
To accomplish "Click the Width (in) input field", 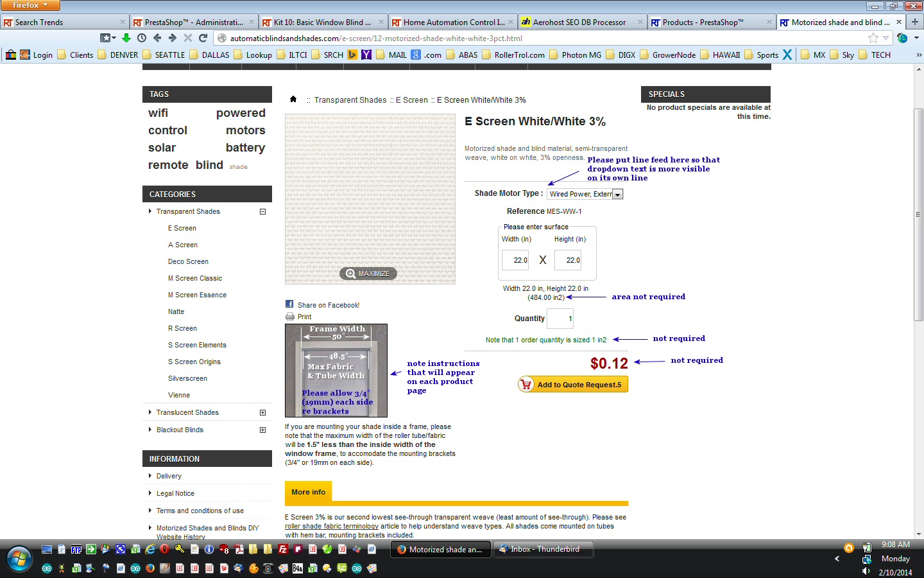I will tap(515, 260).
